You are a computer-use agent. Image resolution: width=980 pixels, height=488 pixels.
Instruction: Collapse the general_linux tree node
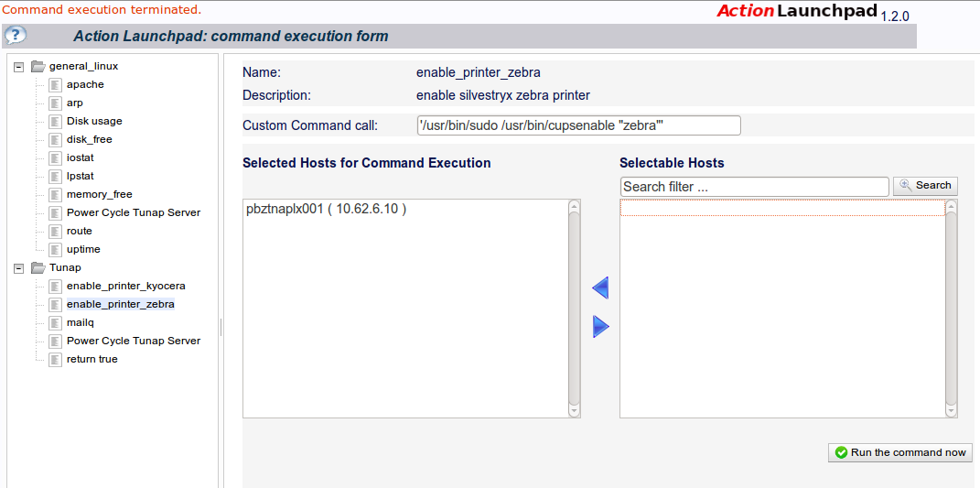click(x=18, y=66)
